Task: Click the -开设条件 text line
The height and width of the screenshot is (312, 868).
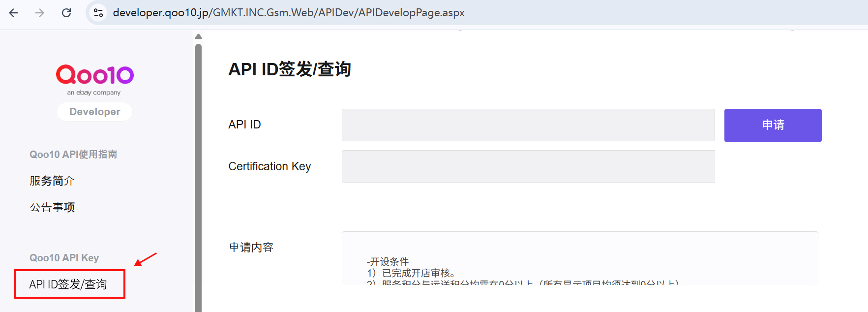Action: pos(388,261)
